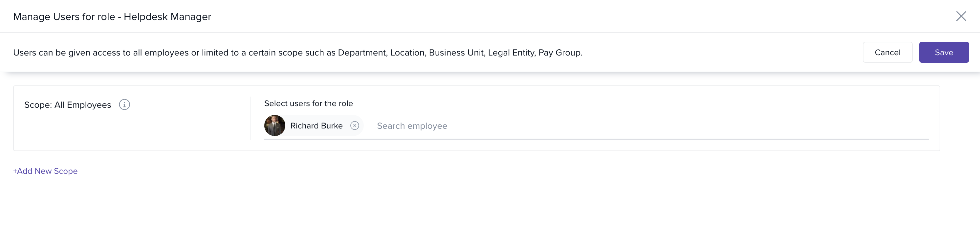980x228 pixels.
Task: Click the scope info icon
Action: tap(124, 105)
